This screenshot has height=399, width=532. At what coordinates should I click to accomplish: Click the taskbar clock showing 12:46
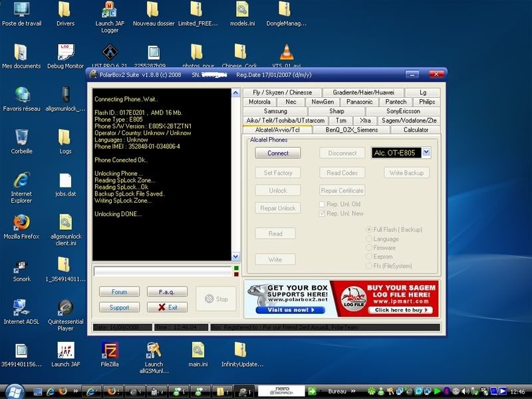[x=517, y=392]
